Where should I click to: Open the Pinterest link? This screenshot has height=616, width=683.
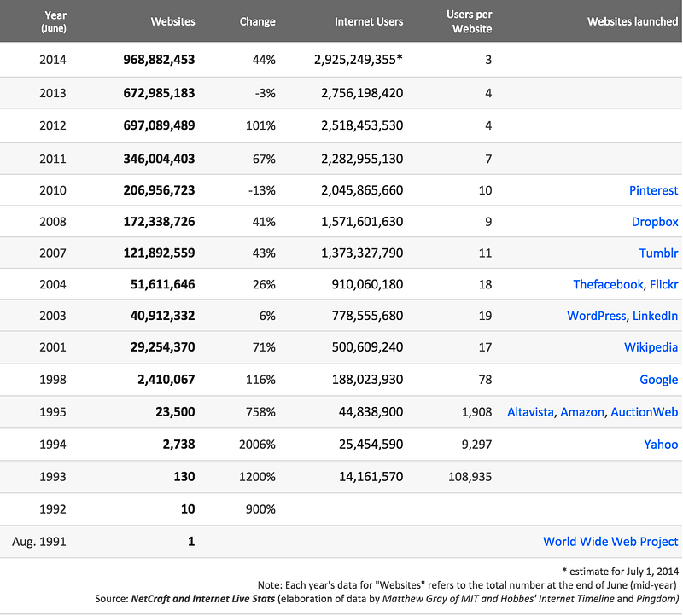click(x=653, y=190)
